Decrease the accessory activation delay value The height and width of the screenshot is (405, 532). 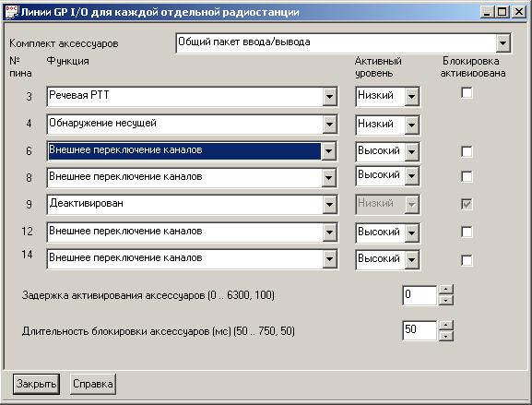tap(446, 300)
